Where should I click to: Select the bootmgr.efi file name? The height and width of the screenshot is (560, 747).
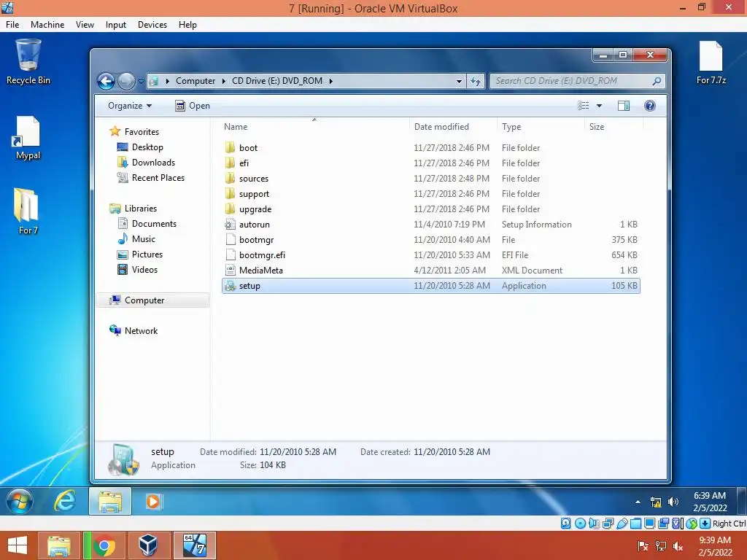click(x=262, y=255)
